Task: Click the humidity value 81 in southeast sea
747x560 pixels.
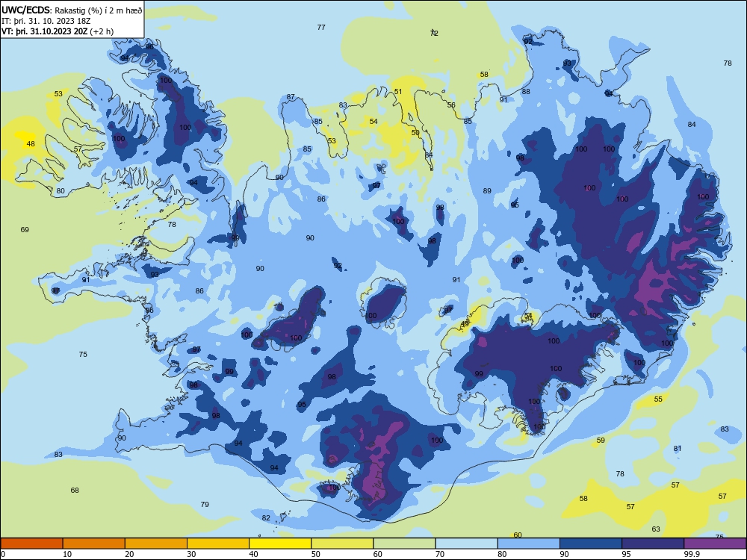Action: click(x=678, y=449)
